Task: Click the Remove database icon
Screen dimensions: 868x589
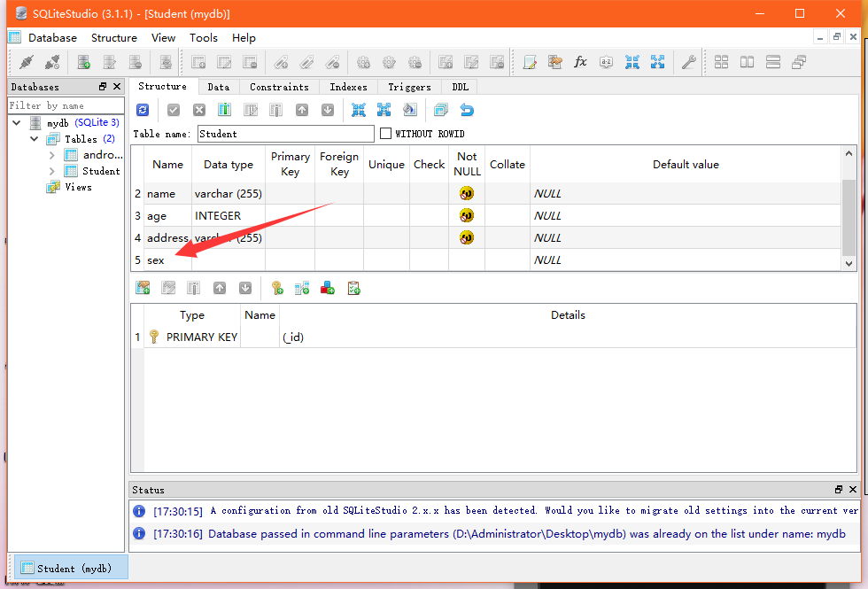Action: tap(135, 62)
